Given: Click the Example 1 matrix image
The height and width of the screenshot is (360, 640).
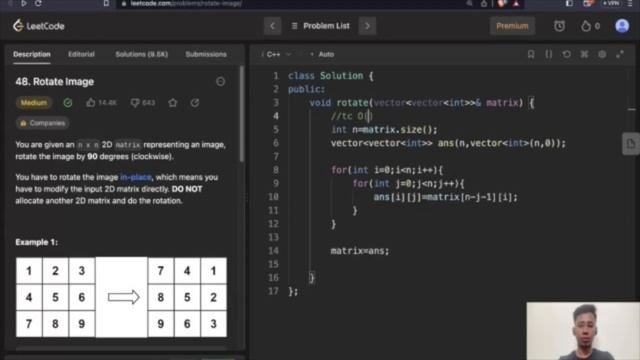Looking at the screenshot, I should [x=121, y=297].
